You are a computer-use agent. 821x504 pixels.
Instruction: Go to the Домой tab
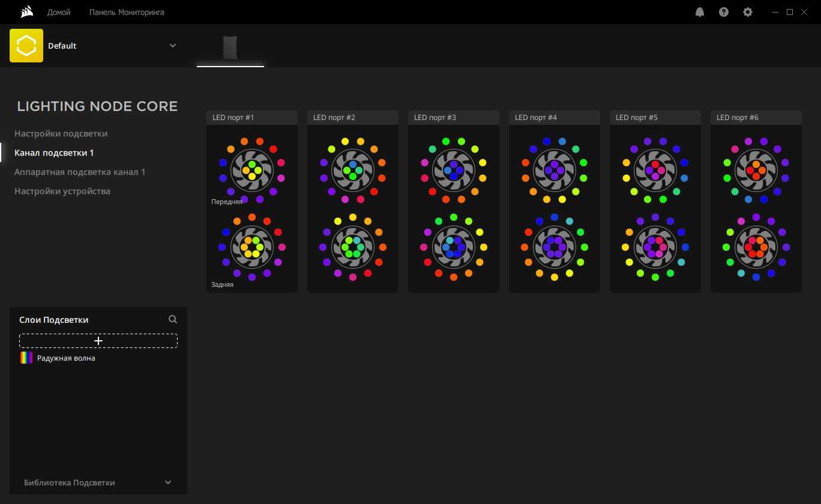click(59, 12)
